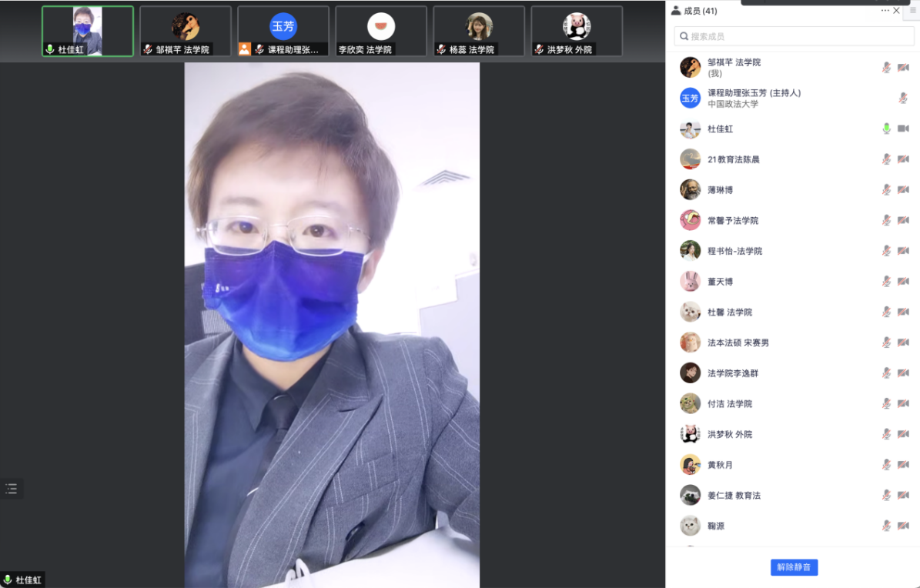Click the orange host icon on 课程助理 thumbnail
The image size is (920, 588).
[244, 49]
